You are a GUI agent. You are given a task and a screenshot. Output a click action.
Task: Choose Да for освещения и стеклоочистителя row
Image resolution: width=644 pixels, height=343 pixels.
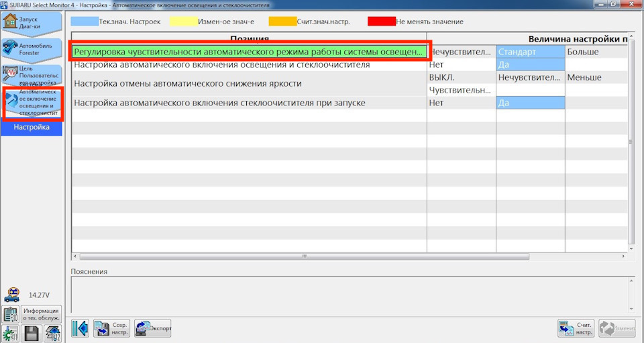[x=530, y=64]
